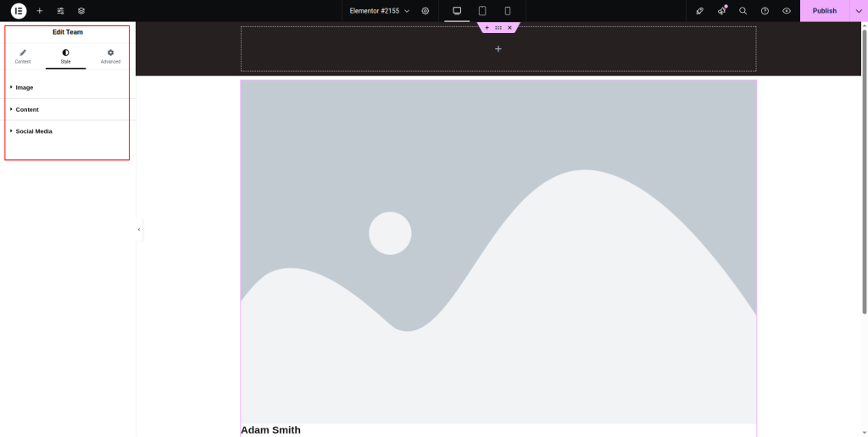The image size is (868, 437).
Task: Add container via handle plus icon
Action: coord(487,28)
